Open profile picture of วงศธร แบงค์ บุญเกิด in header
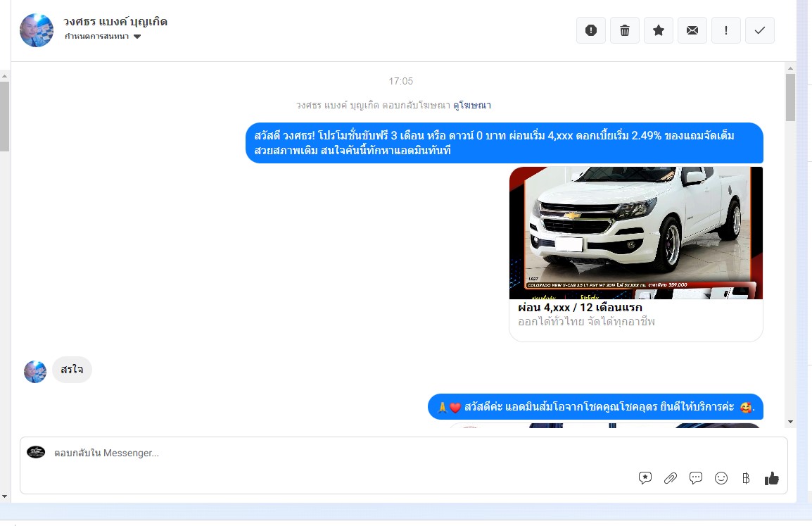 tap(37, 30)
